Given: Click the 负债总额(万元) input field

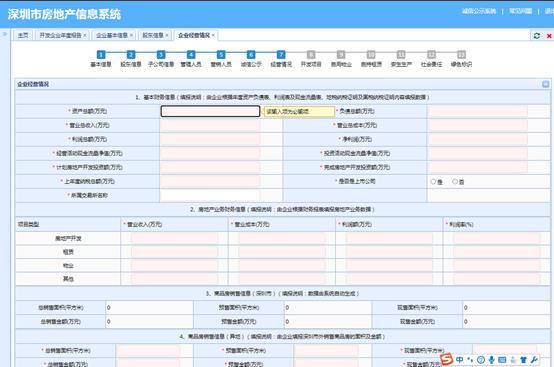Looking at the screenshot, I should [478, 111].
